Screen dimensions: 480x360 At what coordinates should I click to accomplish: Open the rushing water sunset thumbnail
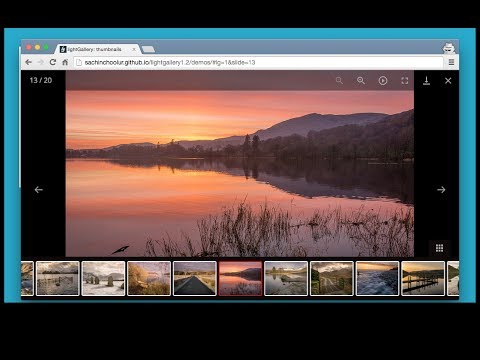377,279
